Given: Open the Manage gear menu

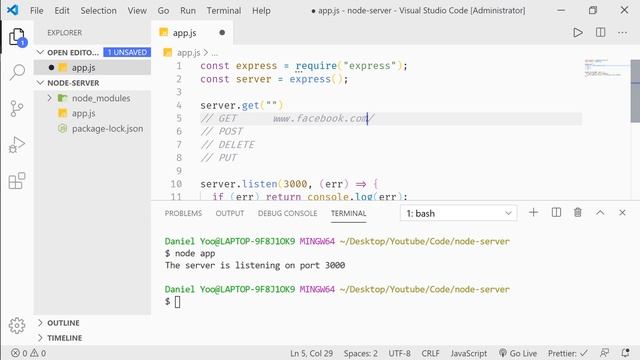Looking at the screenshot, I should pos(17,325).
